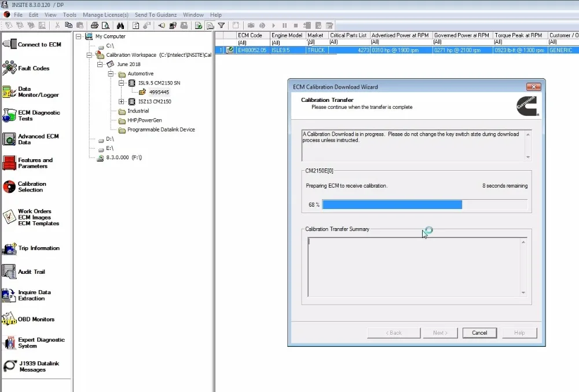Select calibration 4995445 in tree
The image size is (579, 392).
click(159, 92)
